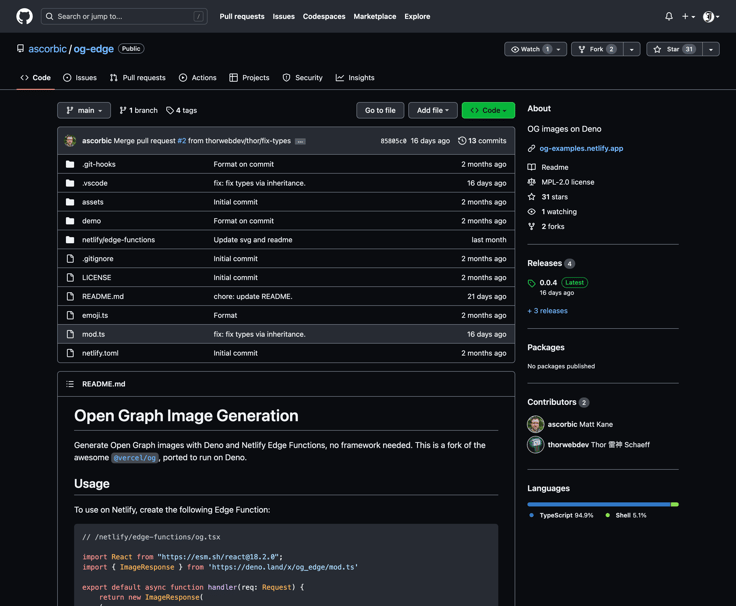
Task: Click the assets folder icon
Action: coord(70,202)
